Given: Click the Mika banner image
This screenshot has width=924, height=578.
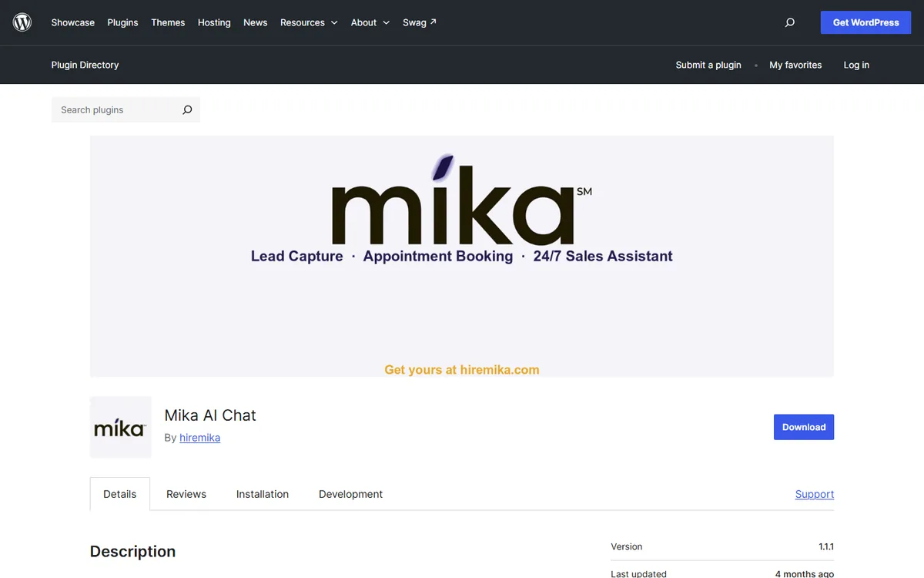Looking at the screenshot, I should (x=462, y=256).
